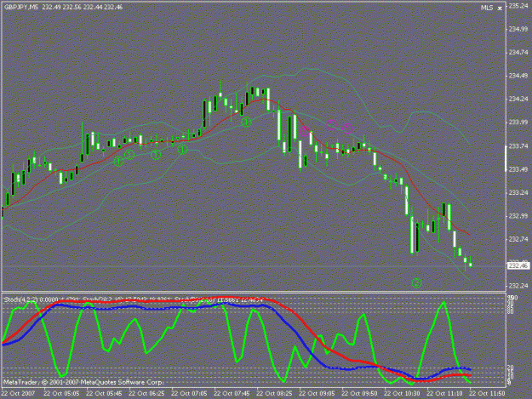Click the 22 Oct 08:25 time label
The height and width of the screenshot is (399, 532).
(274, 393)
